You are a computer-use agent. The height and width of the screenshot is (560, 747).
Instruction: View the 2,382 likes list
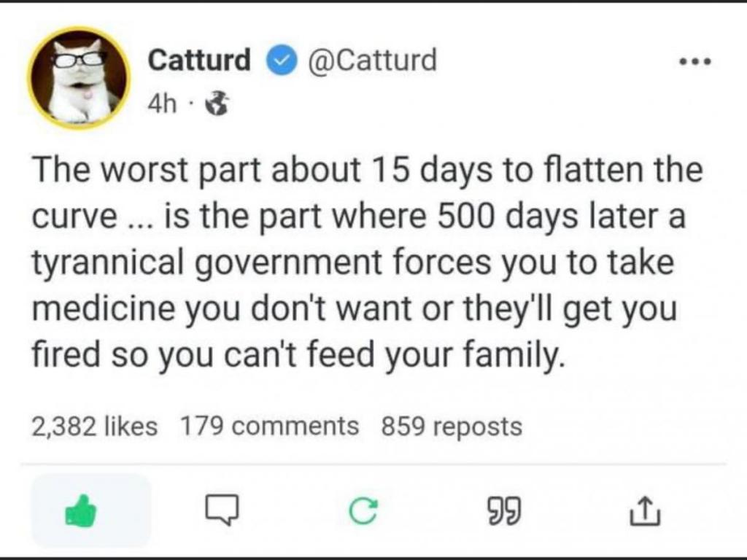point(95,426)
